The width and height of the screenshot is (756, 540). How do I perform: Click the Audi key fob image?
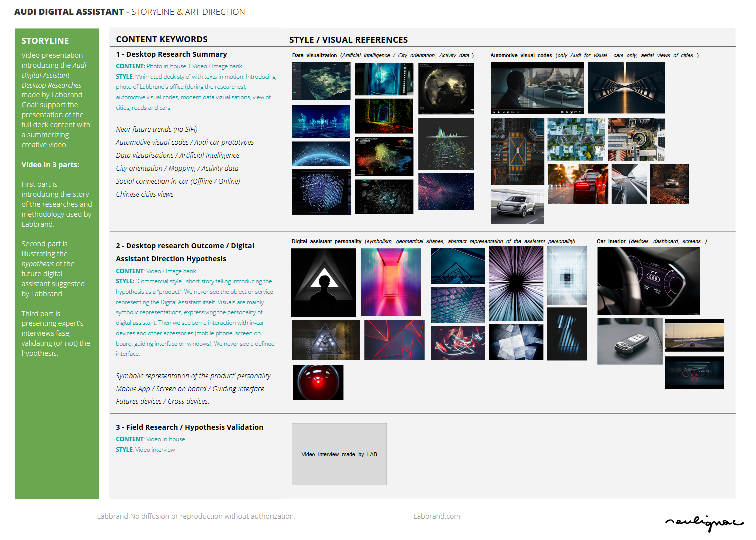coord(629,341)
